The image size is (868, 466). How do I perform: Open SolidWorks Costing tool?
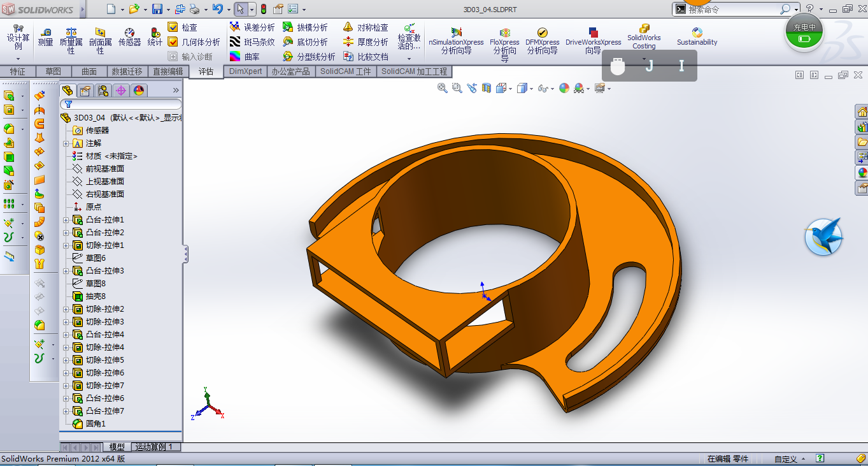[x=644, y=37]
